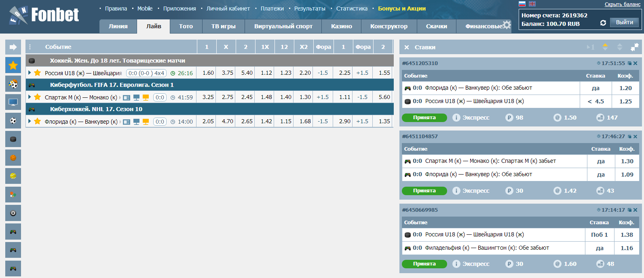Screen dimensions: 644x278
Task: Expand Спартак М (к) — Монако (к) event row
Action: click(30, 97)
